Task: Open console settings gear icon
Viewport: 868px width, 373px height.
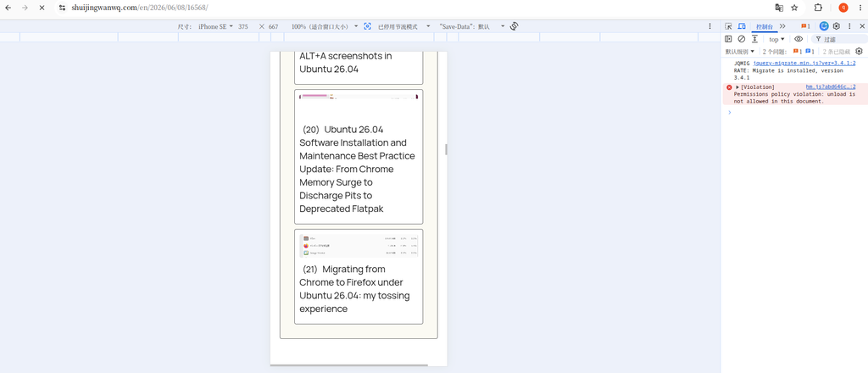Action: point(860,52)
